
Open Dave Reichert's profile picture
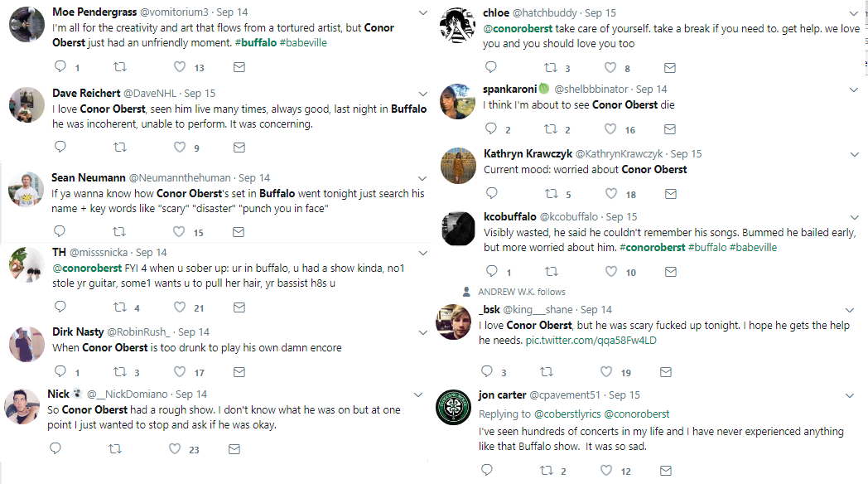coord(27,105)
